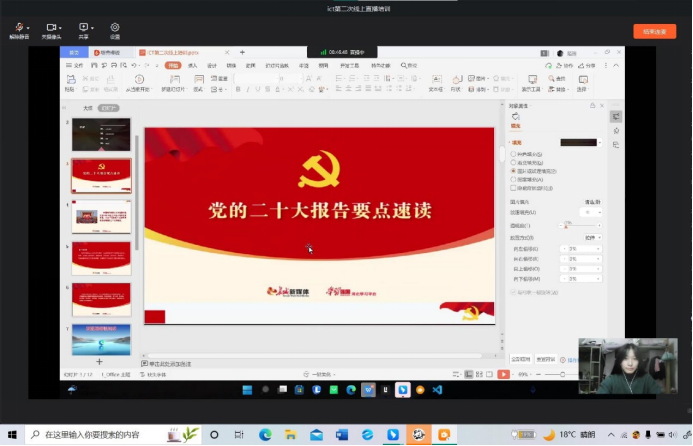Open the Share dropdown arrow in meeting bar
Viewport: 693px width, 446px height.
(x=92, y=28)
